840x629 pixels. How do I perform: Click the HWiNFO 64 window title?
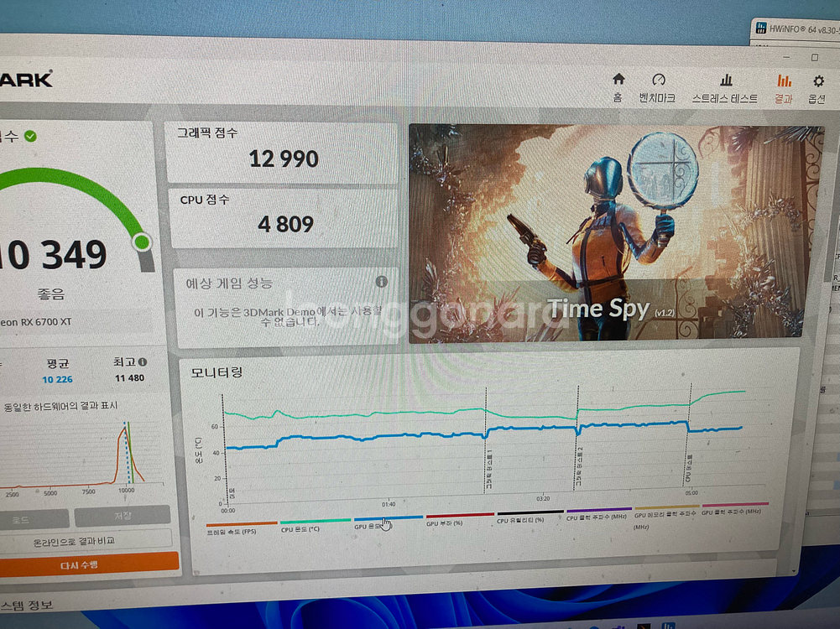(804, 29)
